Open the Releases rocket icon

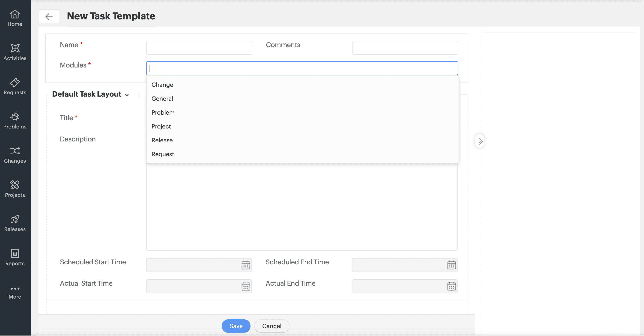pyautogui.click(x=15, y=223)
